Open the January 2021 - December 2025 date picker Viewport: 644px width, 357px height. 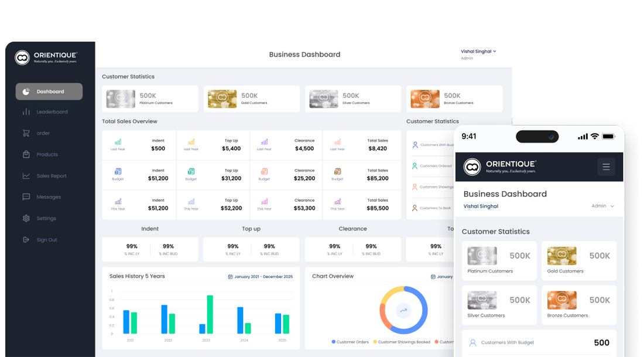[x=261, y=277]
